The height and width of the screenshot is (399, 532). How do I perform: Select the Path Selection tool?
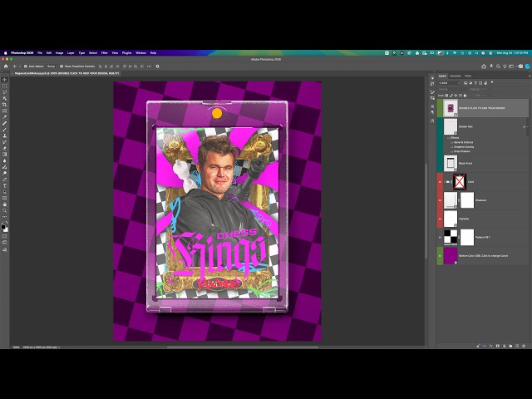tap(5, 192)
